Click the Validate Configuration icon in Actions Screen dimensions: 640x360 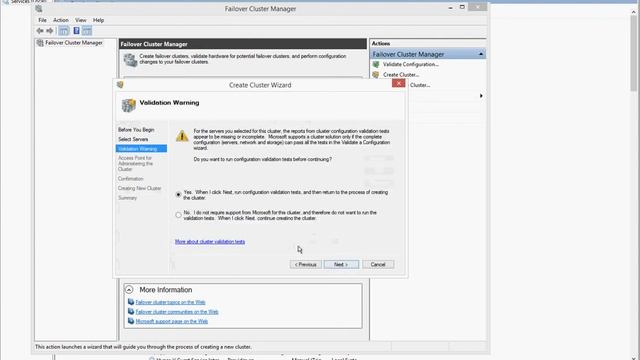(x=376, y=64)
